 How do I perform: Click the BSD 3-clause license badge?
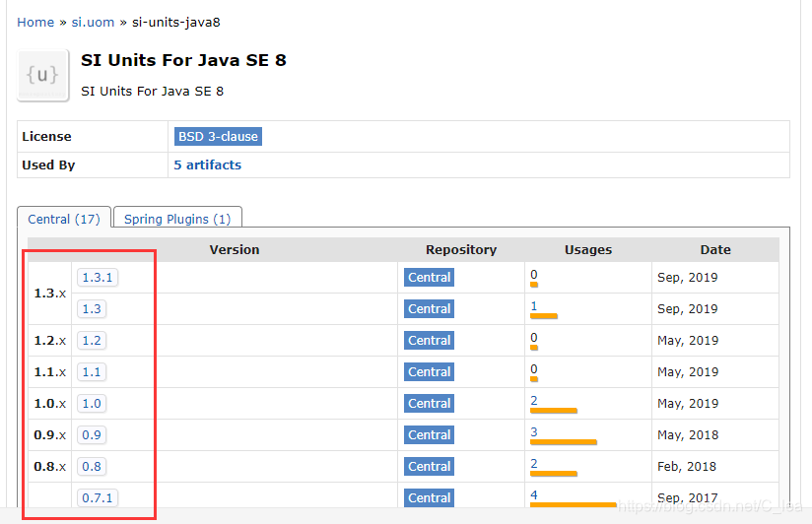218,136
